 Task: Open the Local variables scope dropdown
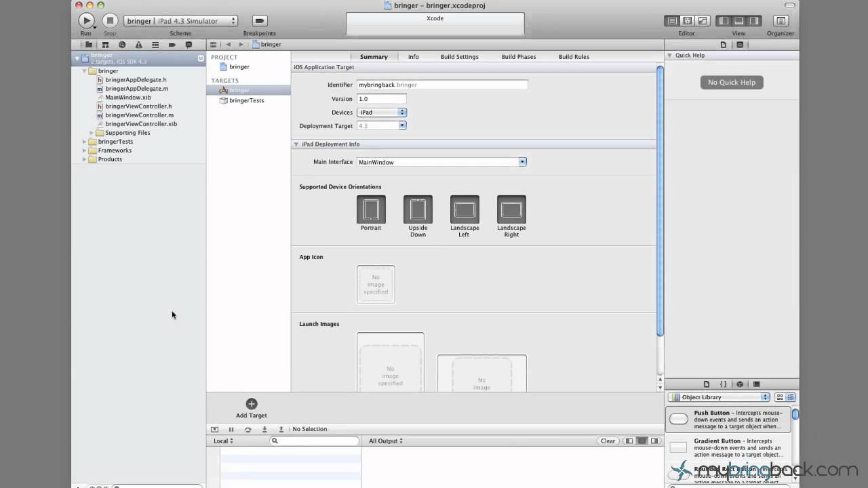click(223, 441)
